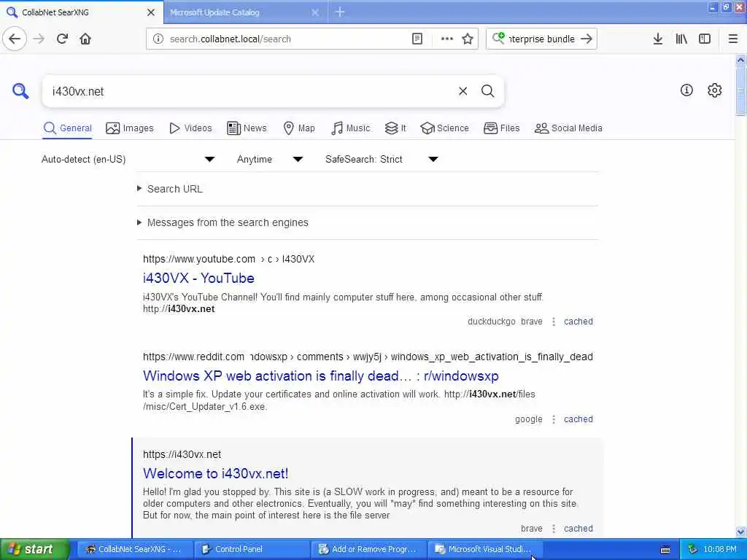Viewport: 747px width, 560px height.
Task: Open the i430VX - YouTube result
Action: [198, 278]
